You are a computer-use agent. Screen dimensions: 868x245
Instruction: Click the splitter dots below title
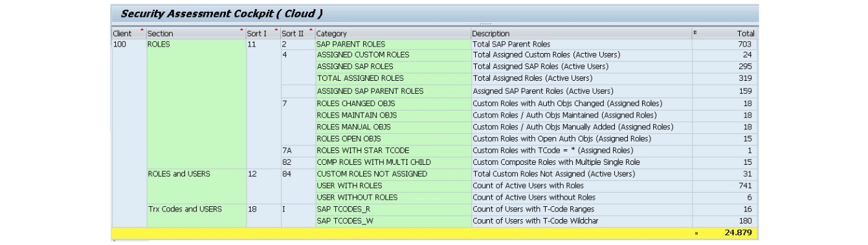pyautogui.click(x=485, y=24)
